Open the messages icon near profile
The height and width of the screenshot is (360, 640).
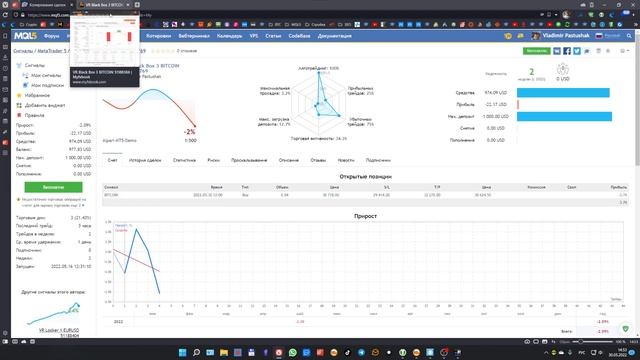point(520,36)
